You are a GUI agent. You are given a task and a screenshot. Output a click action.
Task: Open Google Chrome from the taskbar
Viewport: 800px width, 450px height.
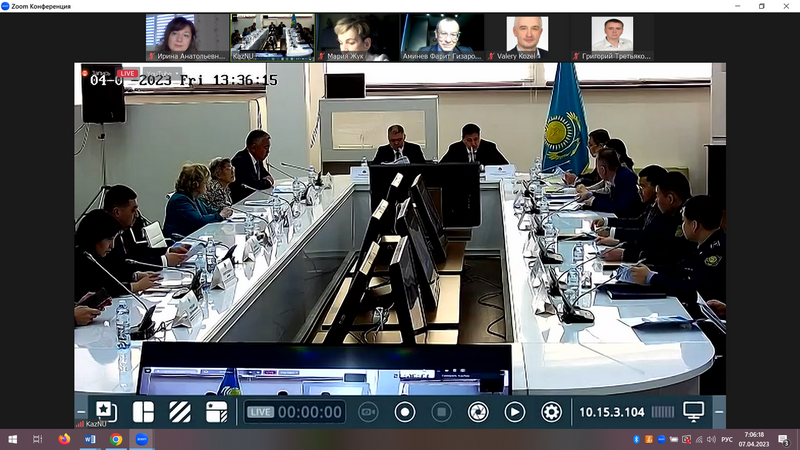point(116,439)
